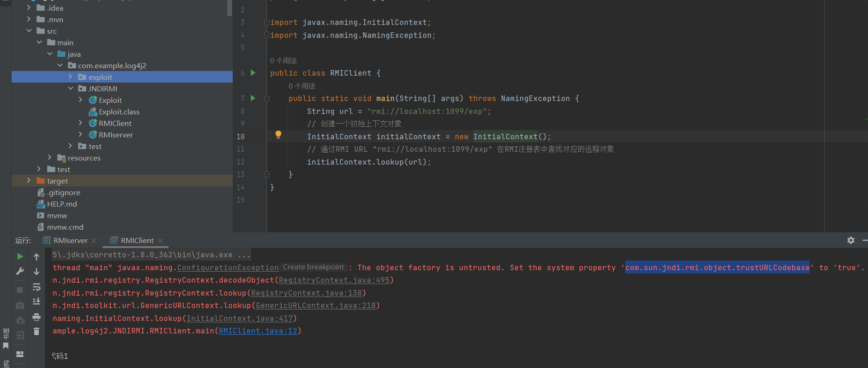Click the up stack trace arrow in console
The height and width of the screenshot is (368, 868).
click(x=36, y=257)
